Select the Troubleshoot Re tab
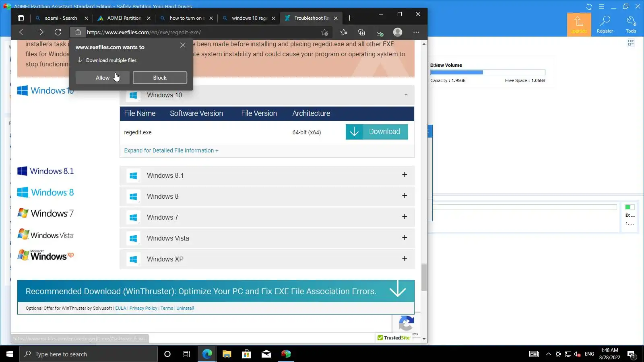Viewport: 644px width, 362px height. click(312, 18)
